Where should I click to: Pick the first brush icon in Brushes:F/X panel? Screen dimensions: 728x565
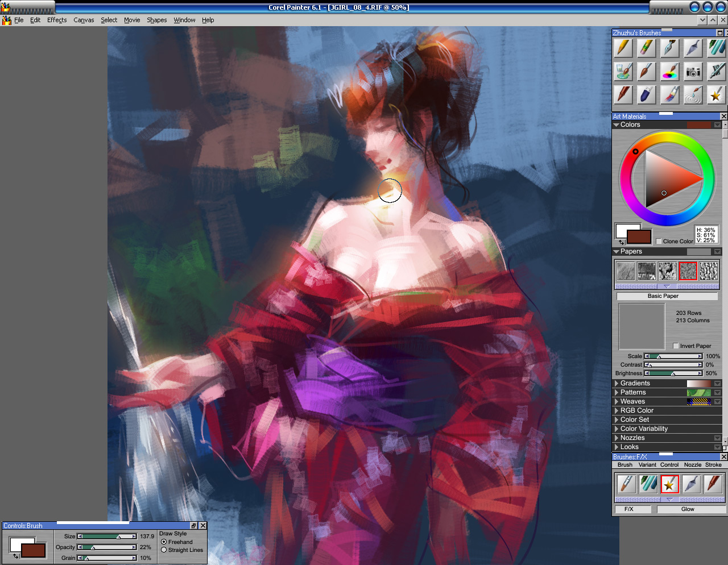tap(626, 484)
